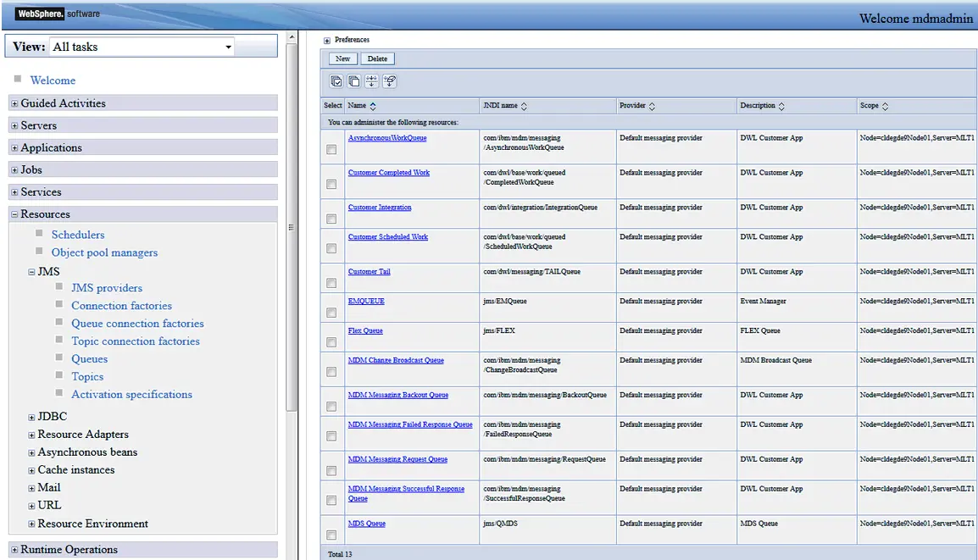Check the EMQUEUE row checkbox

point(331,312)
